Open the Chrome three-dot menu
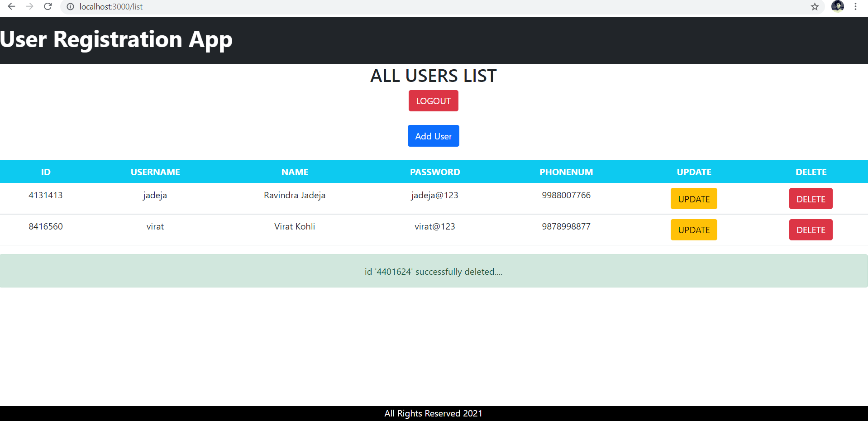The width and height of the screenshot is (868, 421). coord(855,6)
